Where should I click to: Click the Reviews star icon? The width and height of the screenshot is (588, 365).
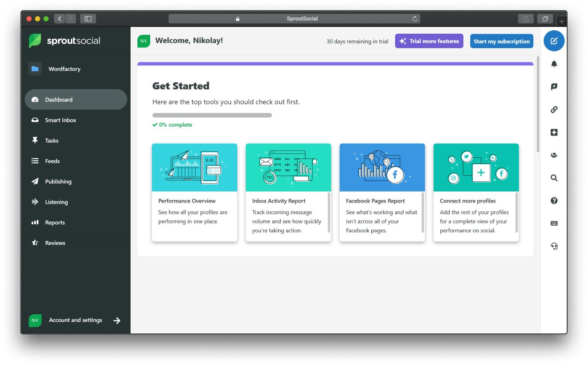35,243
